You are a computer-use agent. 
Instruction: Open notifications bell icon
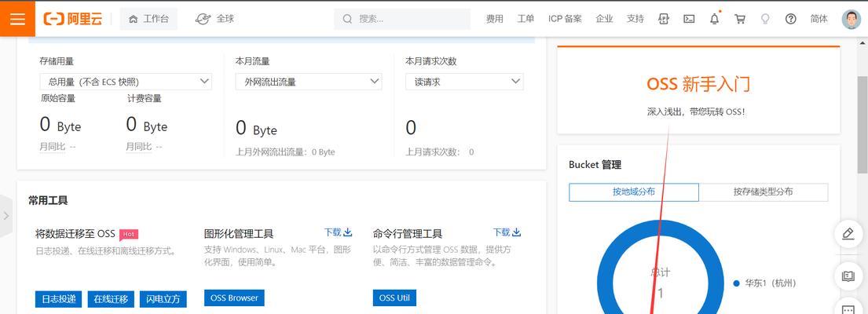tap(715, 19)
